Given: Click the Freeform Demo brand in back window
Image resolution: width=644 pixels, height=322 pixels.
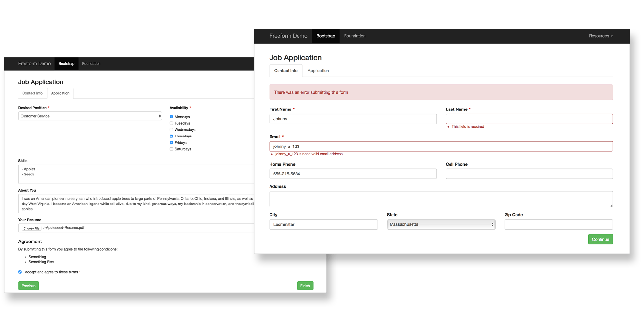Looking at the screenshot, I should [34, 64].
